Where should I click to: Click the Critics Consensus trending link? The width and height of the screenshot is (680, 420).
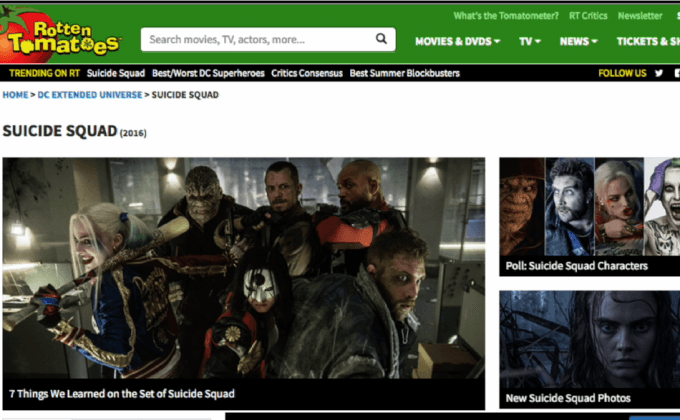coord(306,73)
